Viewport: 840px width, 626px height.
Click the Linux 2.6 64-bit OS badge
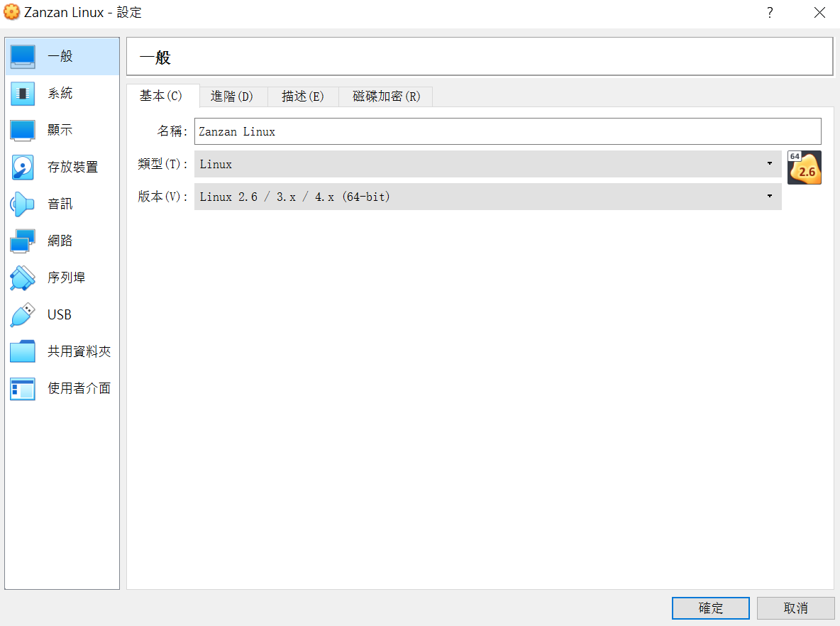pyautogui.click(x=804, y=168)
